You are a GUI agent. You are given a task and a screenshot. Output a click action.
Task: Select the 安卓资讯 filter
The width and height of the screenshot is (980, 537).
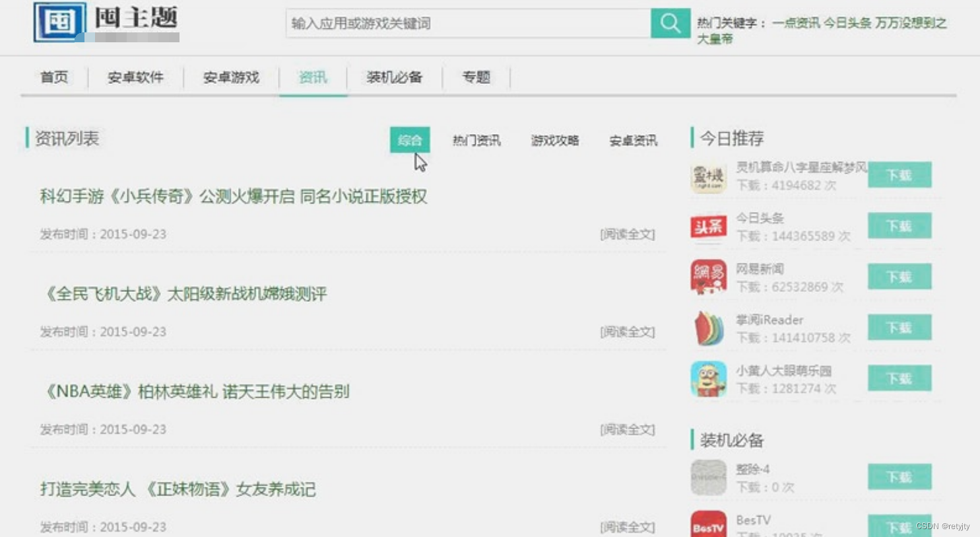tap(632, 140)
